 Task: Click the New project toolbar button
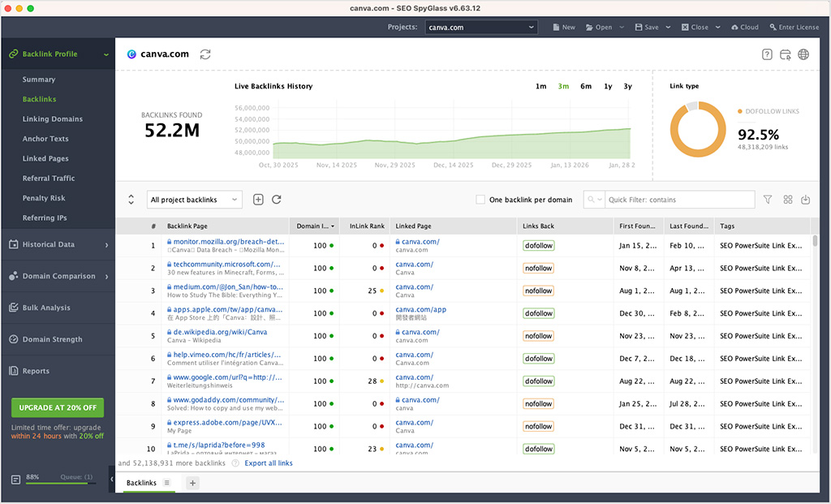(564, 27)
